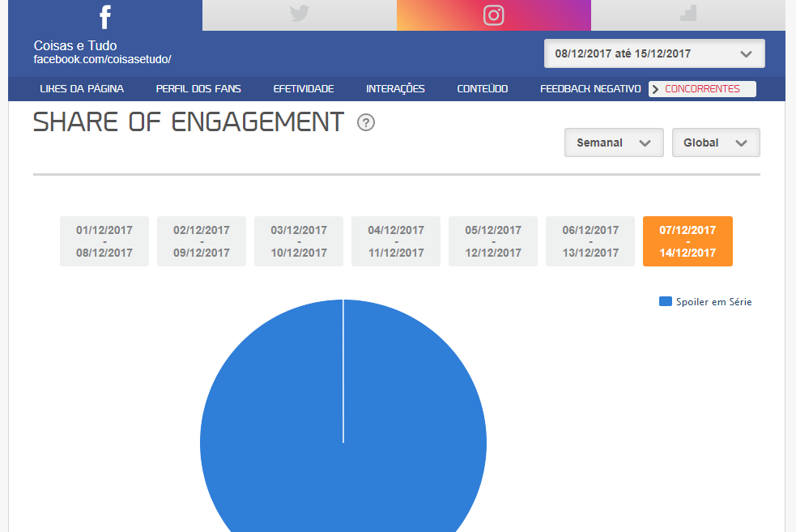Go to Feedback Negativo section

pos(590,89)
